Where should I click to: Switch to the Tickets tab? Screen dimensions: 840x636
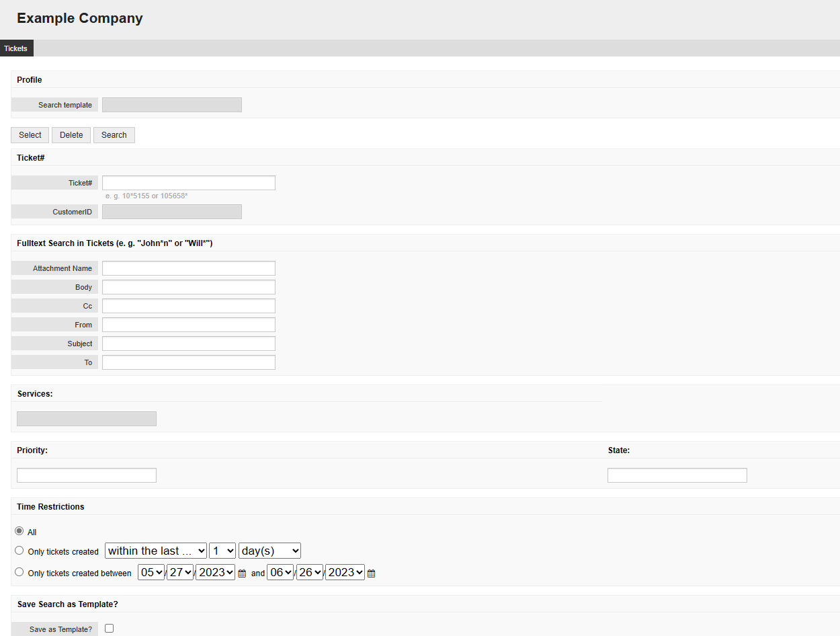click(x=15, y=48)
